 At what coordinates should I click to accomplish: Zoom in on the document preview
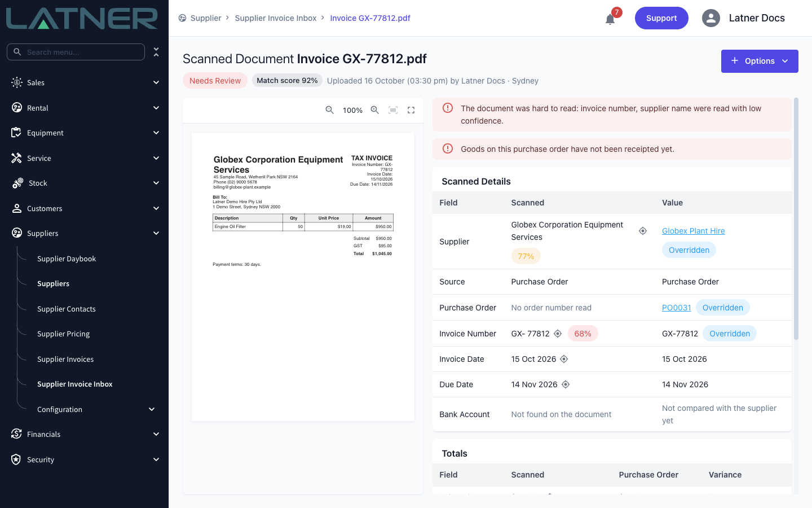click(375, 110)
